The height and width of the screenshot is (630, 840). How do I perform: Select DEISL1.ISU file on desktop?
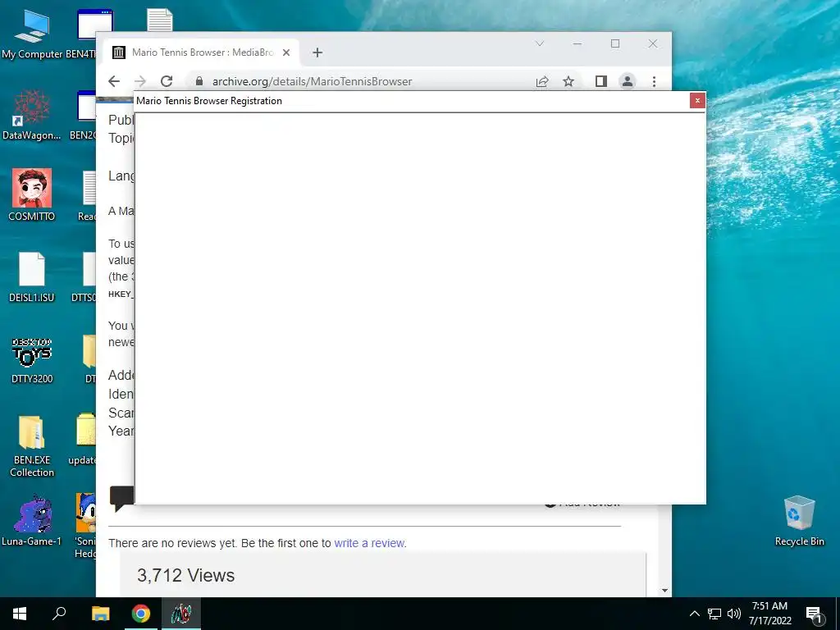tap(32, 277)
